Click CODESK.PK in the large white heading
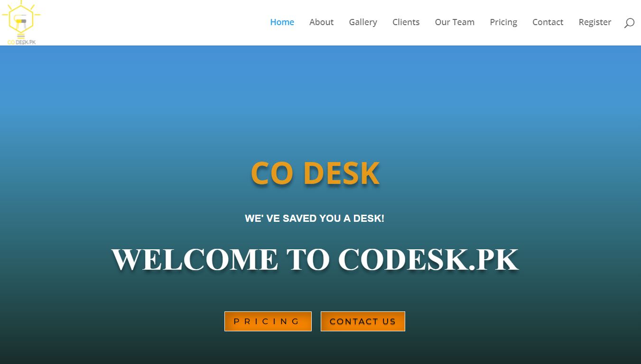641x364 pixels. [428, 260]
